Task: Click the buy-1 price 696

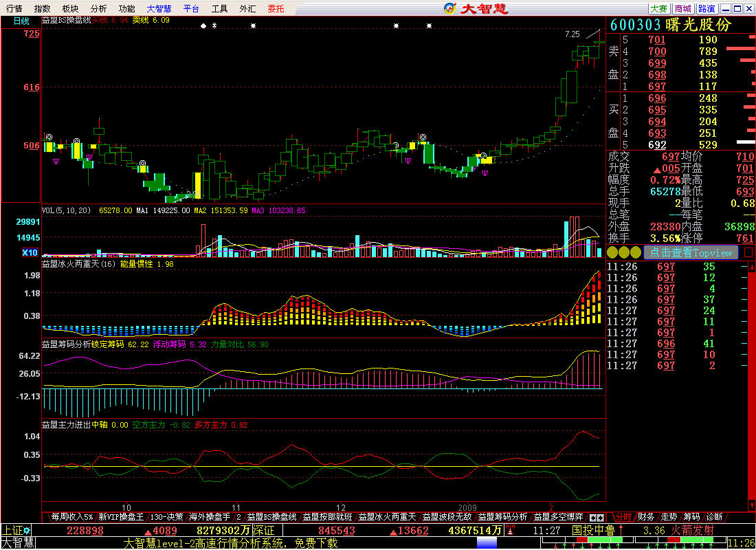Action: (x=656, y=98)
